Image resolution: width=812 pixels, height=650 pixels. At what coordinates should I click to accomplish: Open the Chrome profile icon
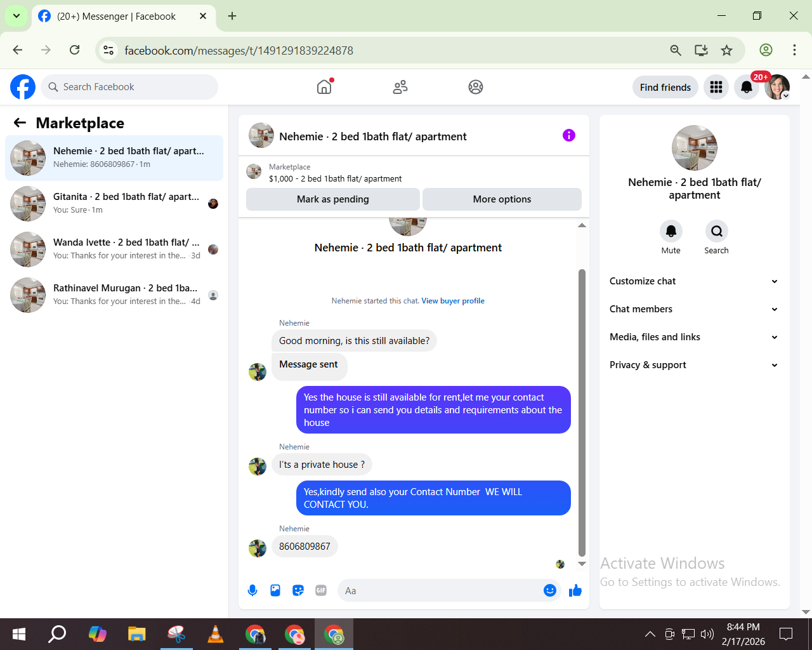766,50
